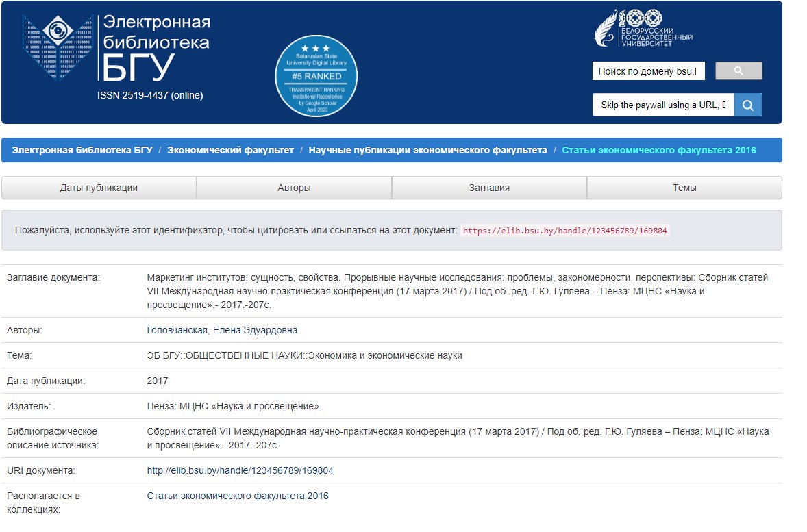807x532 pixels.
Task: Open the URI документа handle link
Action: [x=240, y=471]
